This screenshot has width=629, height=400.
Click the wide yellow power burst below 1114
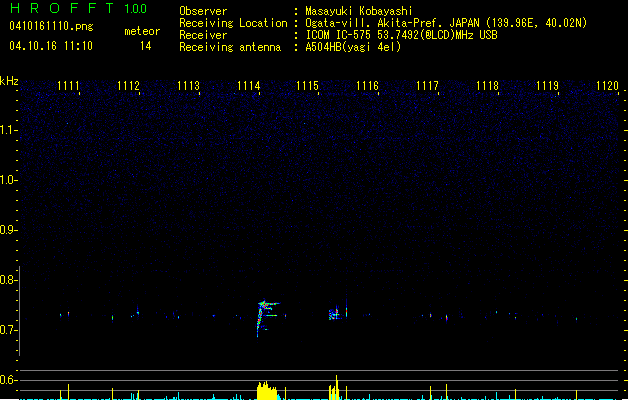coord(268,391)
